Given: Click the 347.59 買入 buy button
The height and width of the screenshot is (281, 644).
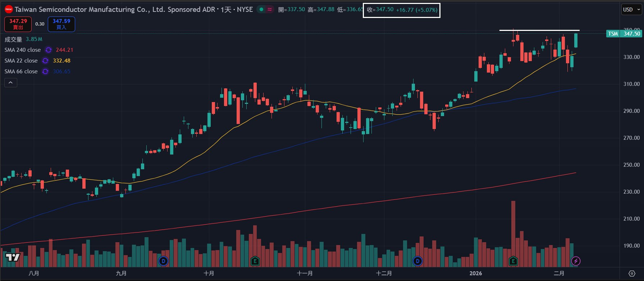Looking at the screenshot, I should (x=61, y=24).
